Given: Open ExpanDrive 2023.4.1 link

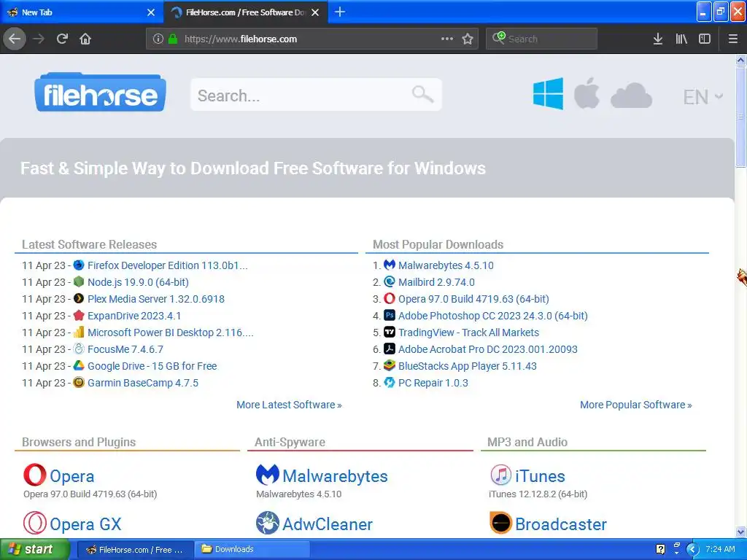Looking at the screenshot, I should tap(134, 316).
